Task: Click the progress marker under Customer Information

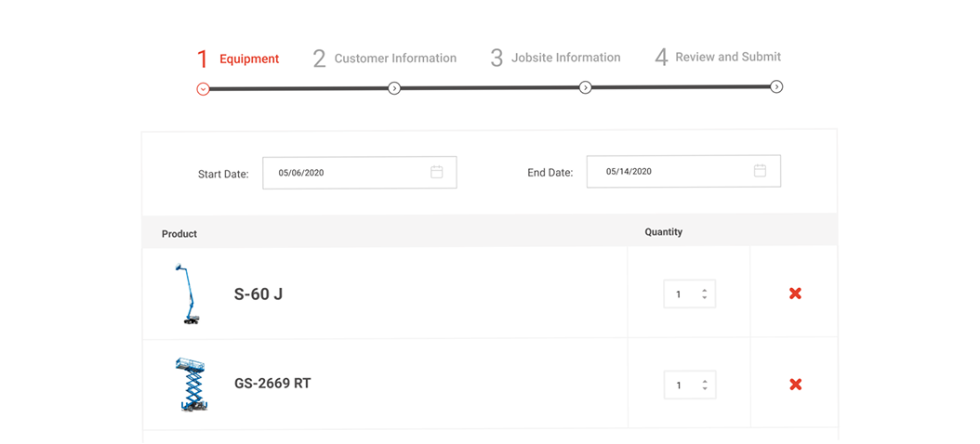Action: 394,88
